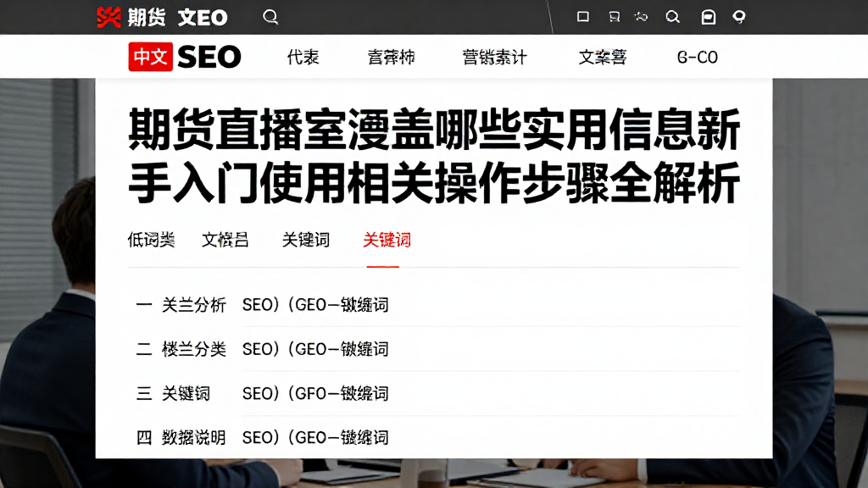Screen dimensions: 868x488
Task: Select the red active 关键词 tab
Action: coord(387,240)
